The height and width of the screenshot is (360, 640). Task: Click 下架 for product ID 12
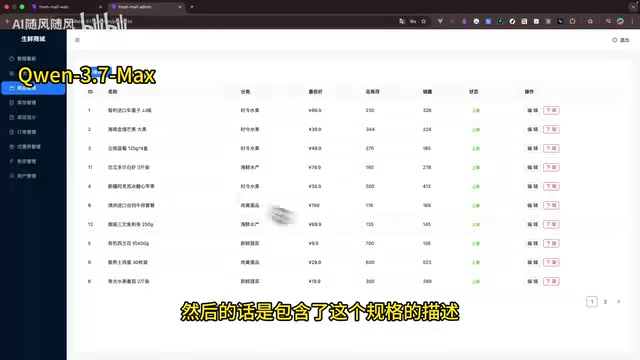point(551,224)
